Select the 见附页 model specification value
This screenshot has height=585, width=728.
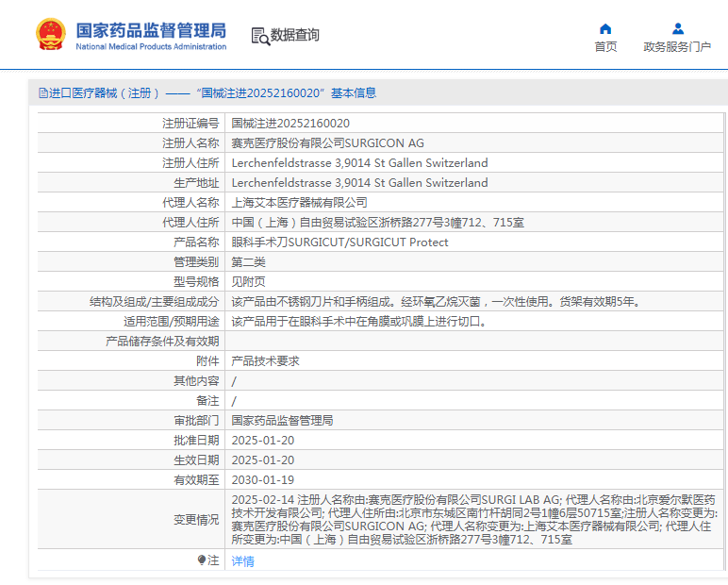click(x=248, y=282)
